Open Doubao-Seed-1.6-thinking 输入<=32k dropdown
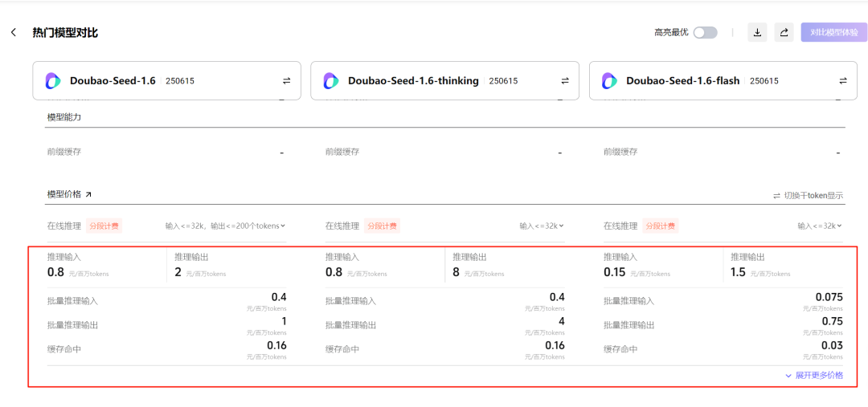This screenshot has width=868, height=407. tap(542, 226)
